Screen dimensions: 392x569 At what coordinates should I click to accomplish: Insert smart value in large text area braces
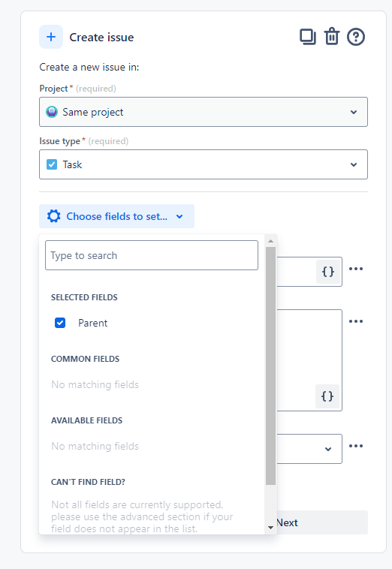point(327,396)
